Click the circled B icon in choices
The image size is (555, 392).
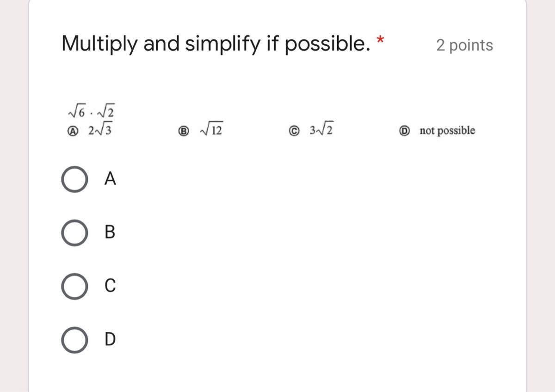pos(184,132)
